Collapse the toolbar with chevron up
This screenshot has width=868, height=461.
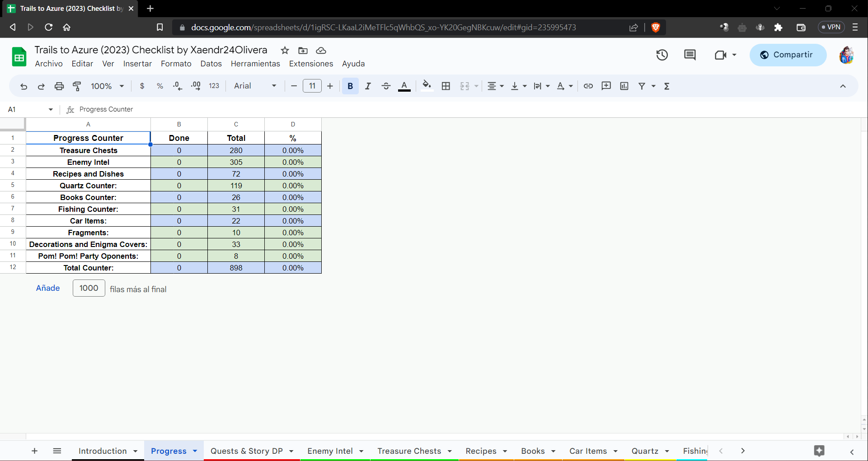coord(843,86)
